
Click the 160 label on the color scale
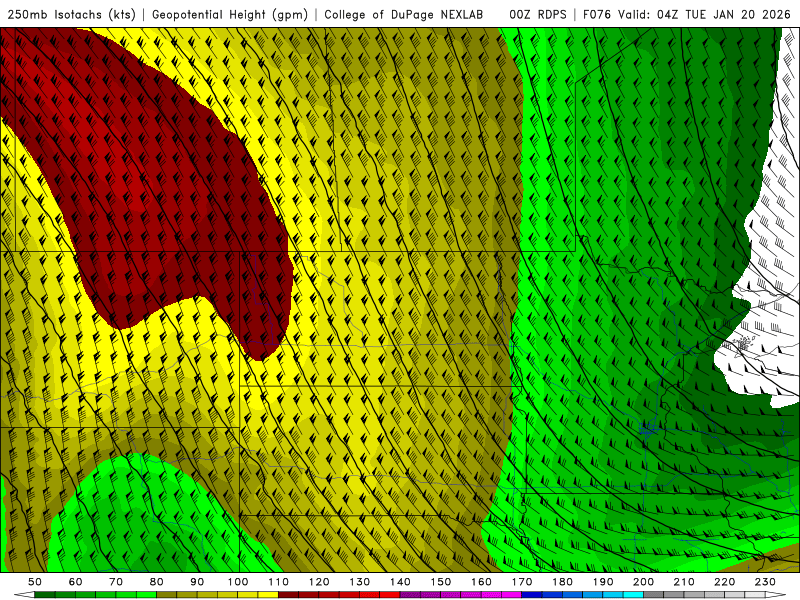pos(481,582)
